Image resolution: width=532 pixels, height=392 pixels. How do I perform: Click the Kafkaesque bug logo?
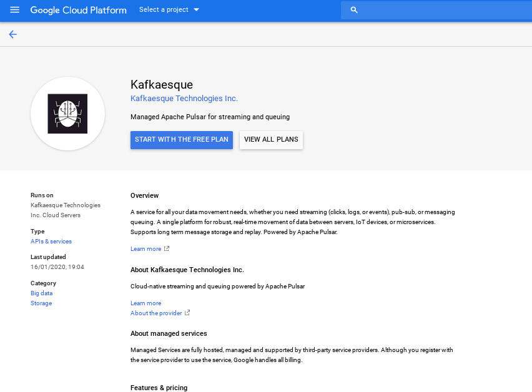click(67, 114)
